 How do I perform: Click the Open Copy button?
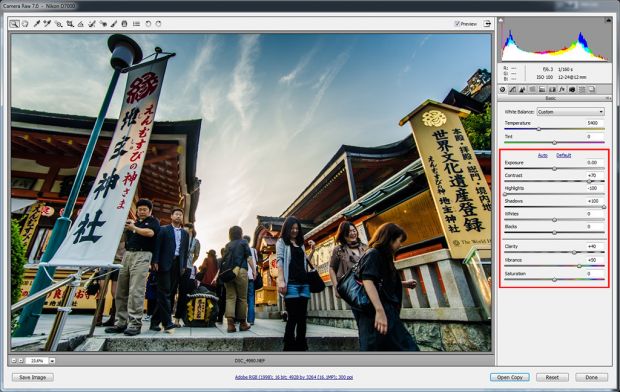click(x=510, y=377)
